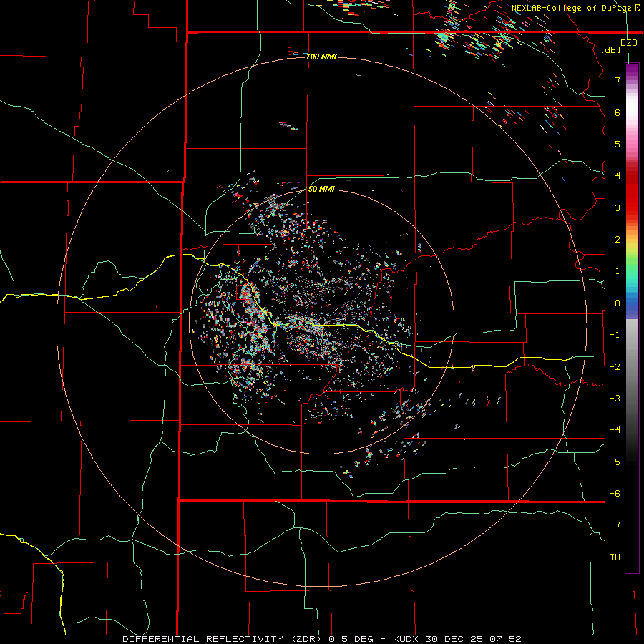The image size is (644, 644).
Task: Click the "07:52" time in the caption
Action: click(505, 639)
